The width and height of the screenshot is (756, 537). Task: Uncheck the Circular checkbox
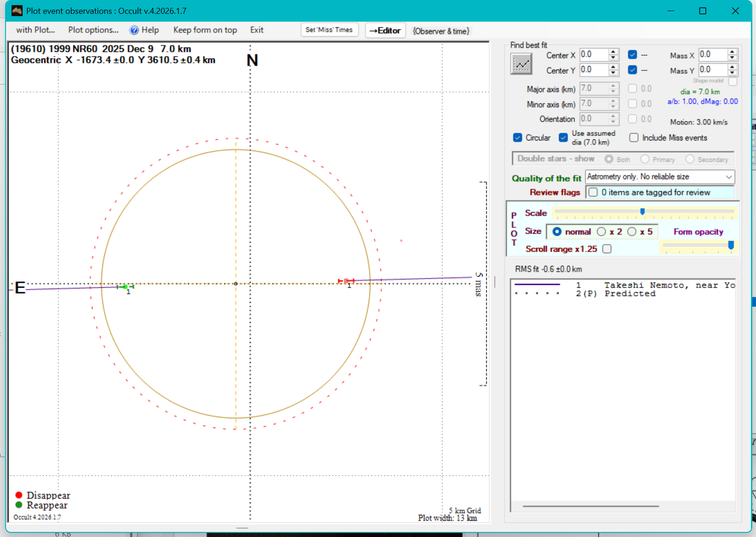pos(518,138)
